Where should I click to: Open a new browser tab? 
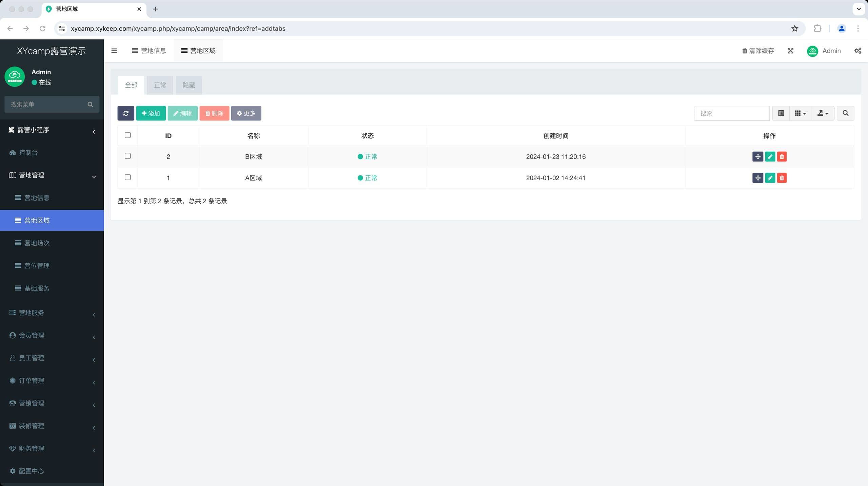tap(155, 9)
